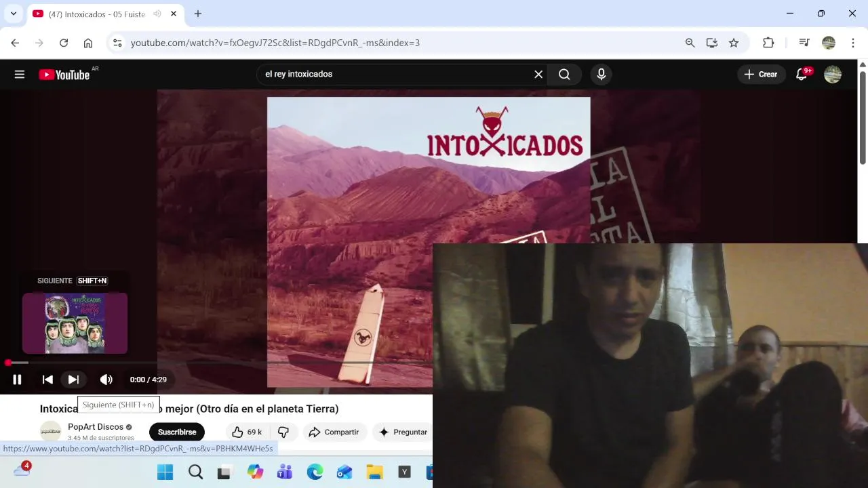Open the zoom magnifier in the address bar
Image resolution: width=868 pixels, height=488 pixels.
pyautogui.click(x=690, y=43)
